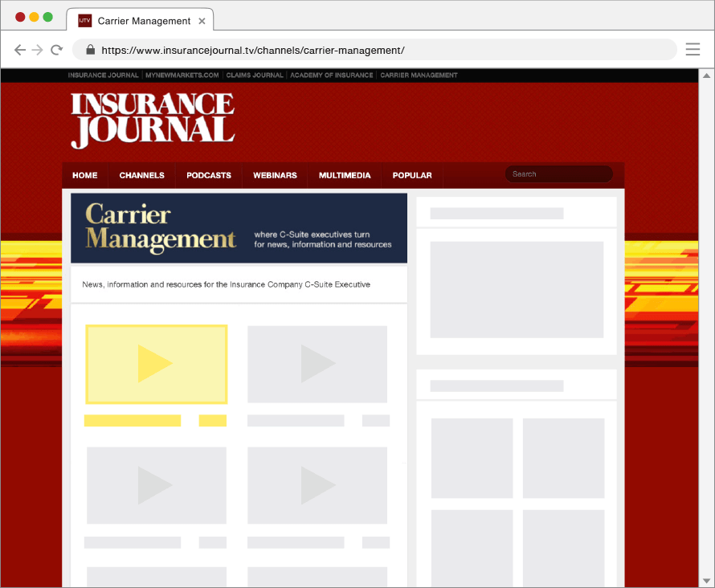The height and width of the screenshot is (588, 715).
Task: Select WEBINARS in navigation bar
Action: coord(275,175)
